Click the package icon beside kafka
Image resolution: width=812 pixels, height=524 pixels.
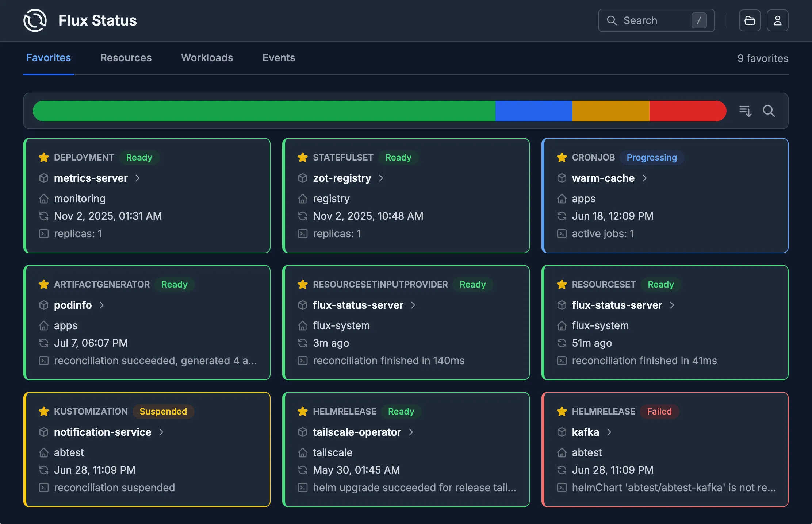tap(562, 432)
